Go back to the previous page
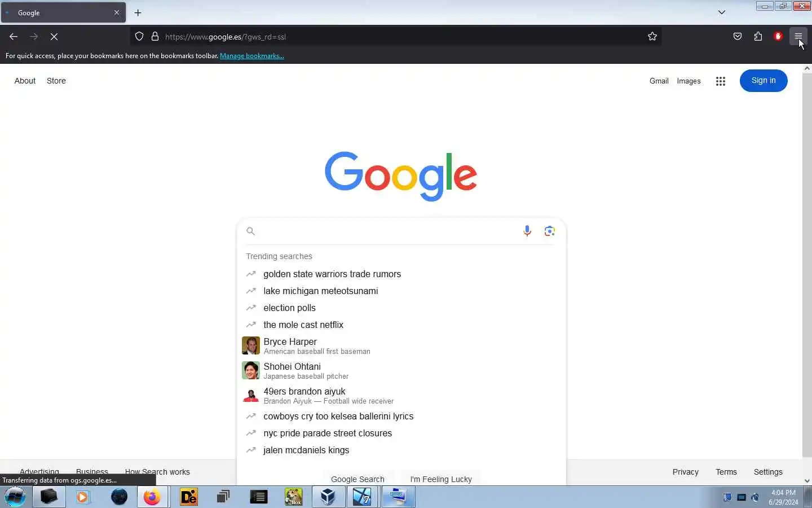 [14, 37]
